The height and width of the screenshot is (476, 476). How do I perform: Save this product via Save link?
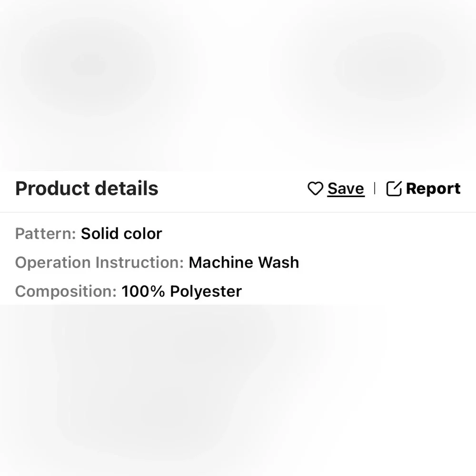346,188
